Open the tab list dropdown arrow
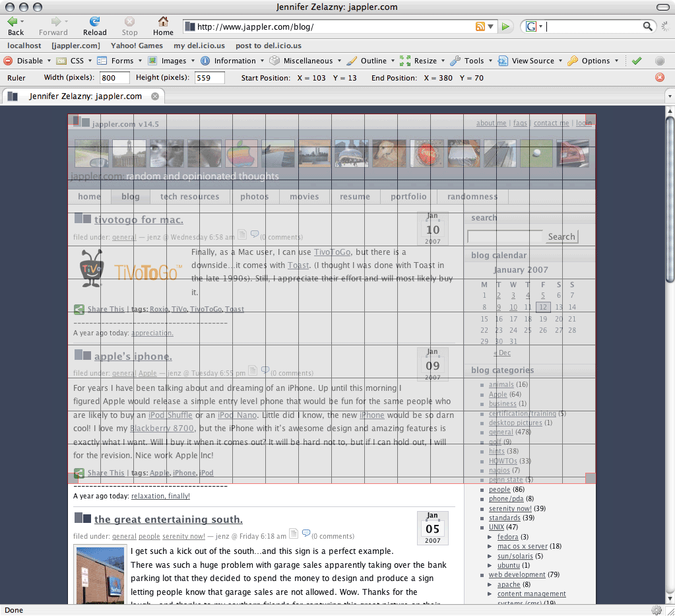Image resolution: width=675 pixels, height=616 pixels. point(670,96)
